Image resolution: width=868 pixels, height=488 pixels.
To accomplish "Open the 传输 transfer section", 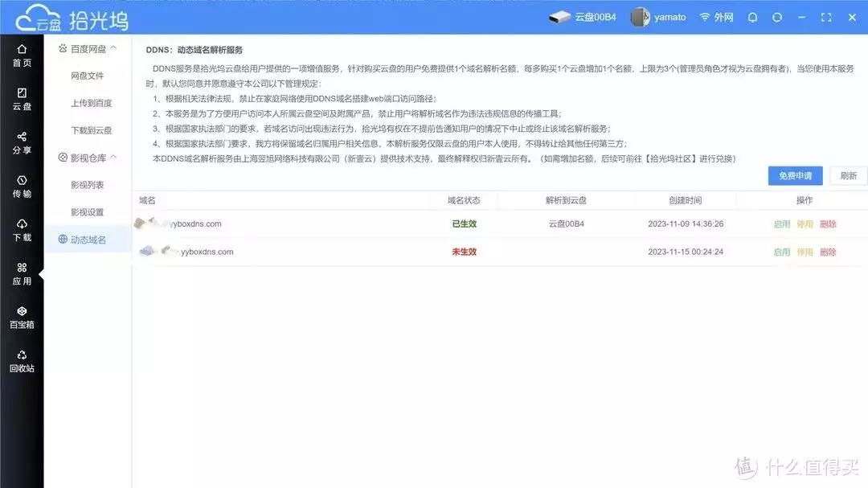I will [x=22, y=187].
